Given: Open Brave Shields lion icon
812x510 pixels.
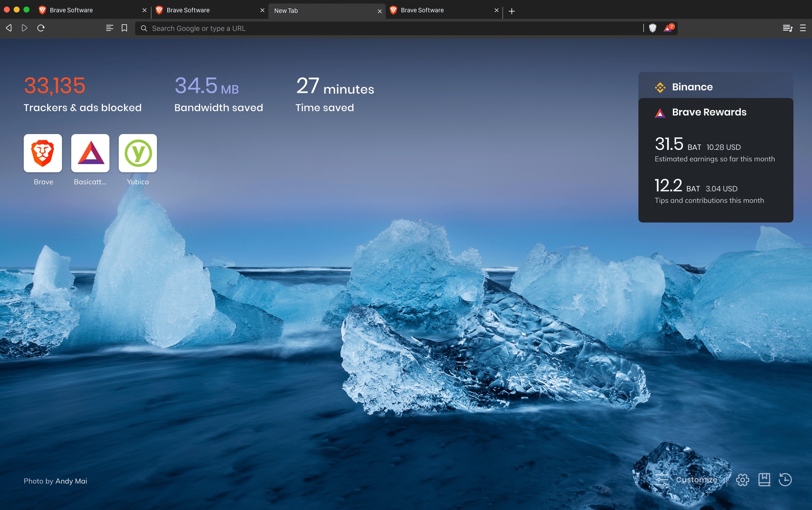Looking at the screenshot, I should [x=653, y=28].
